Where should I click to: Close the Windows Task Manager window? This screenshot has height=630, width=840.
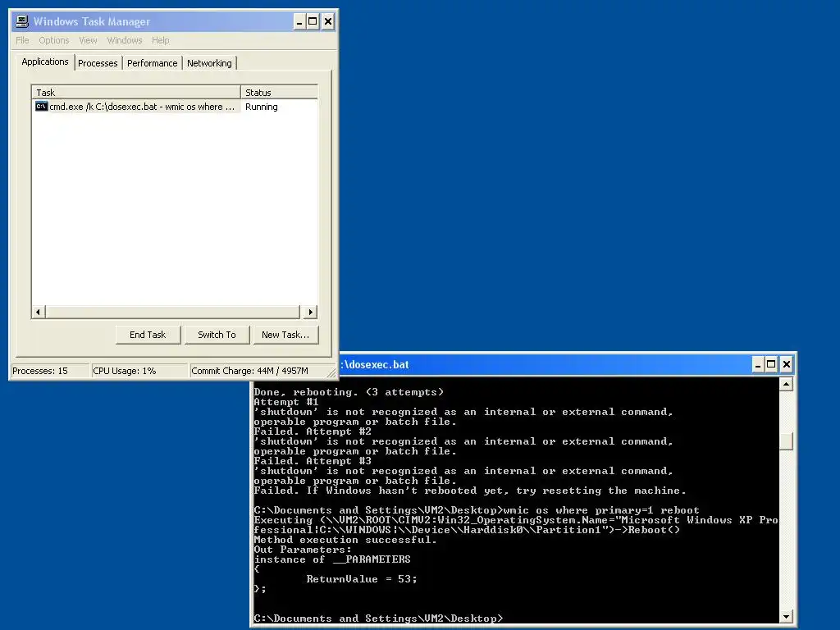328,21
